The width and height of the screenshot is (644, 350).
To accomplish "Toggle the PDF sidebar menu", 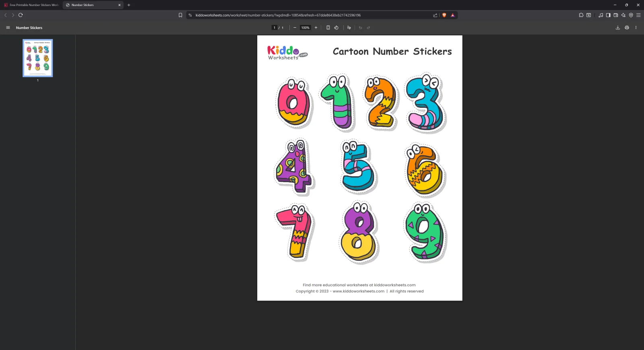I will point(8,28).
